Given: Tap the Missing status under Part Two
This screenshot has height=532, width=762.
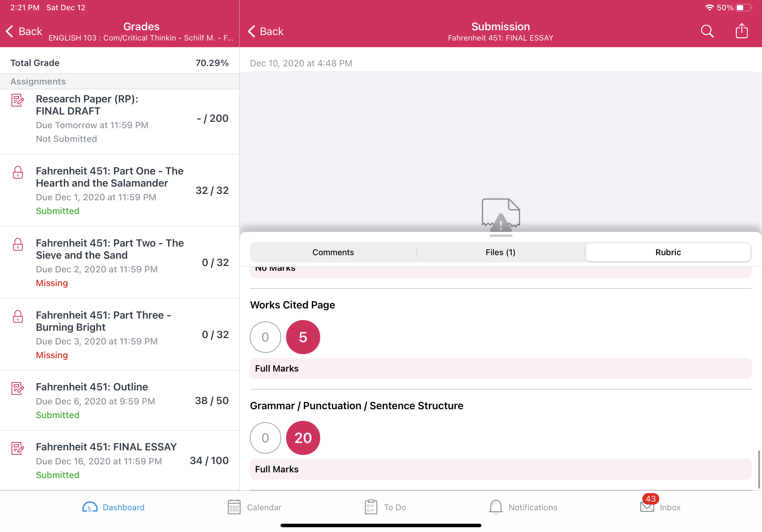Looking at the screenshot, I should [52, 283].
